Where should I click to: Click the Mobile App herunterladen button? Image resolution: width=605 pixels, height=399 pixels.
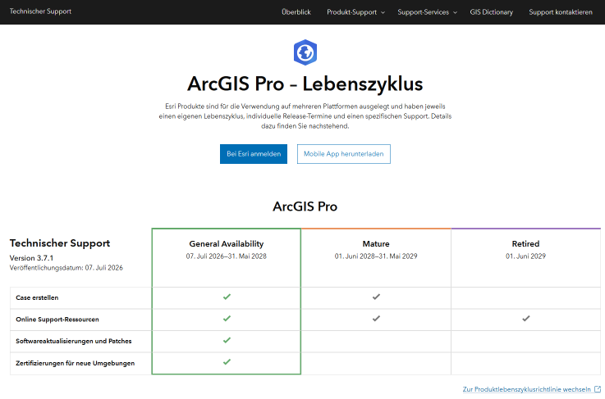[x=343, y=154]
